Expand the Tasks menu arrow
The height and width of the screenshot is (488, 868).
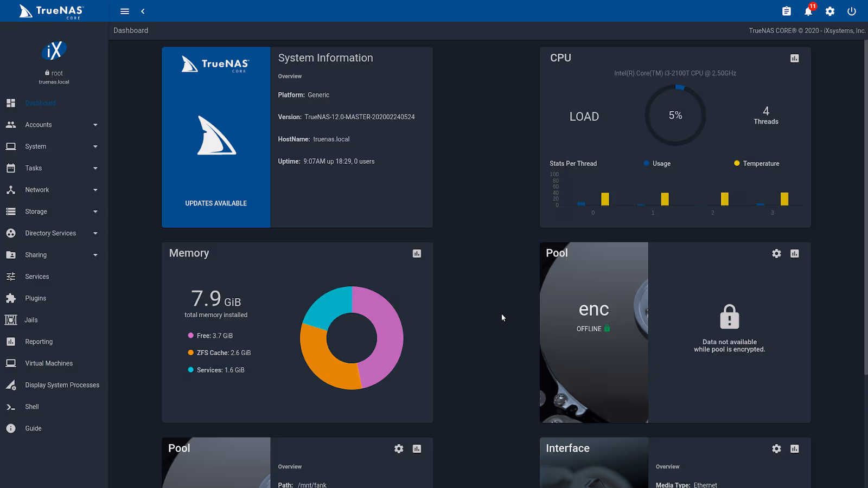pos(95,168)
